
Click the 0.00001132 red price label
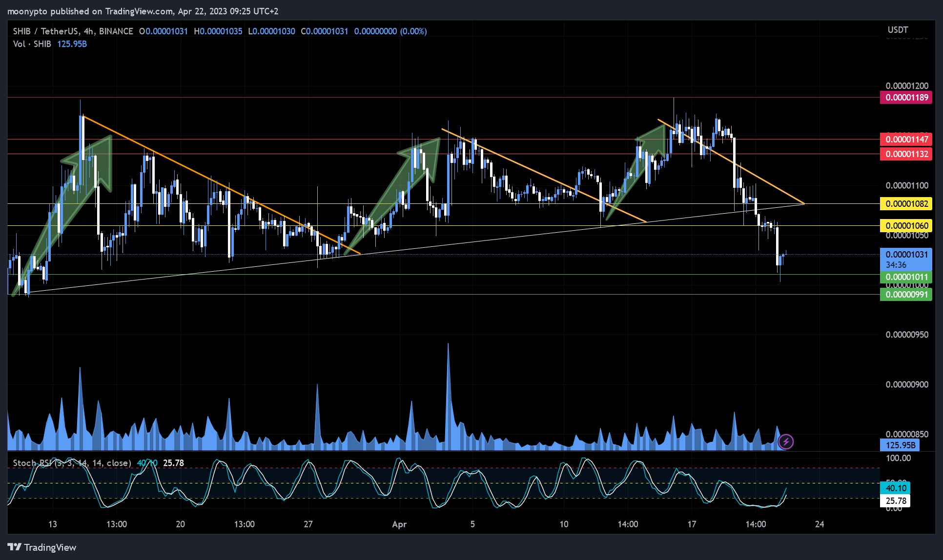tap(906, 154)
